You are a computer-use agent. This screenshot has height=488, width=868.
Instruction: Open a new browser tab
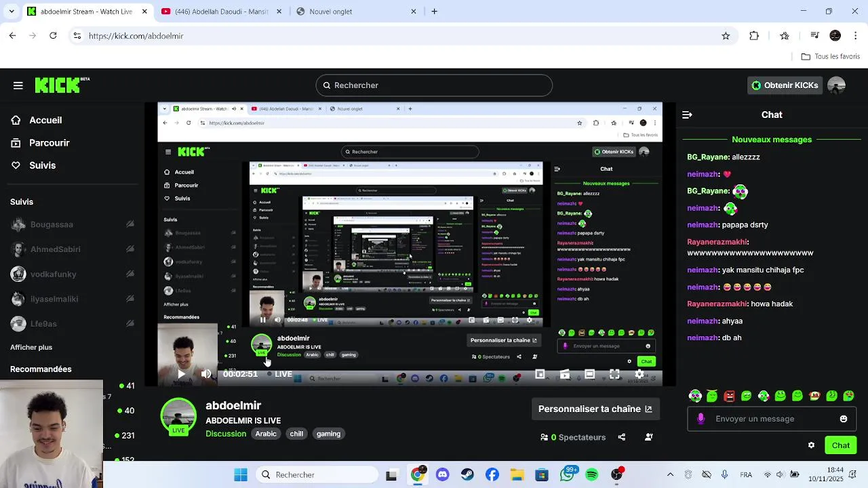435,12
